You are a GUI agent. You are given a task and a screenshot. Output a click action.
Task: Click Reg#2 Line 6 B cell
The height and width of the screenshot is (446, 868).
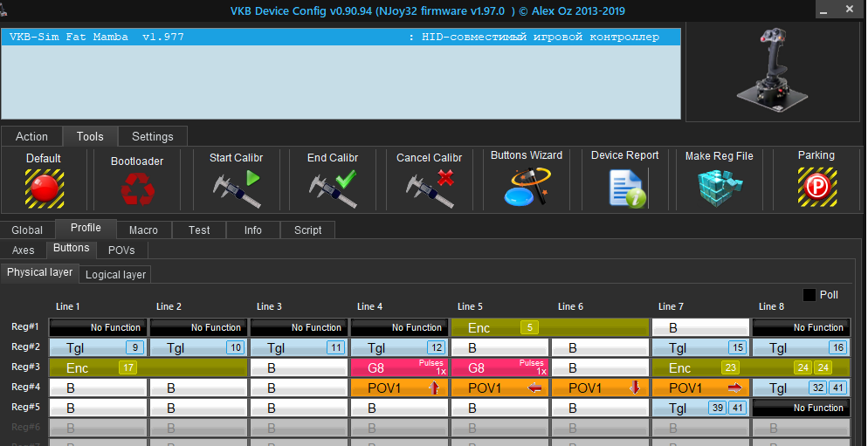[x=601, y=347]
